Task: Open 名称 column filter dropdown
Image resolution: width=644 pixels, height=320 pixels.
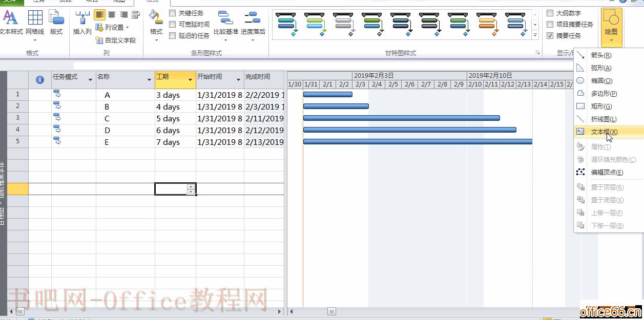Action: tap(149, 80)
